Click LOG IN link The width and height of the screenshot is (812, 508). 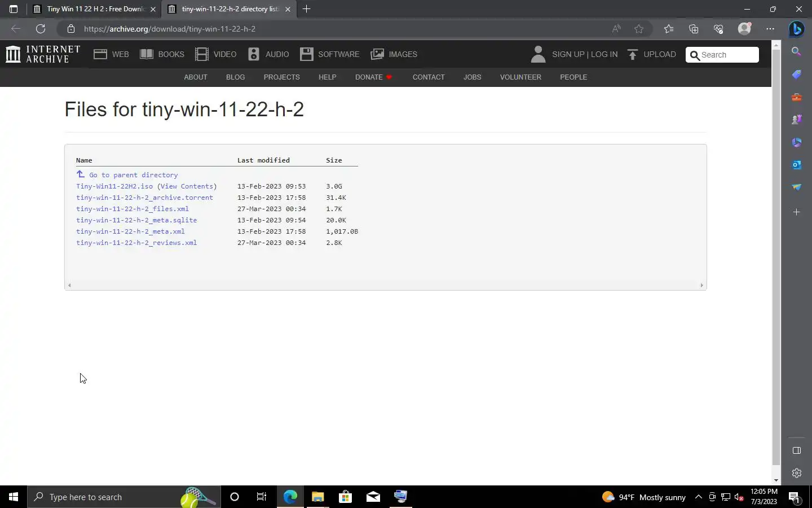(x=604, y=54)
